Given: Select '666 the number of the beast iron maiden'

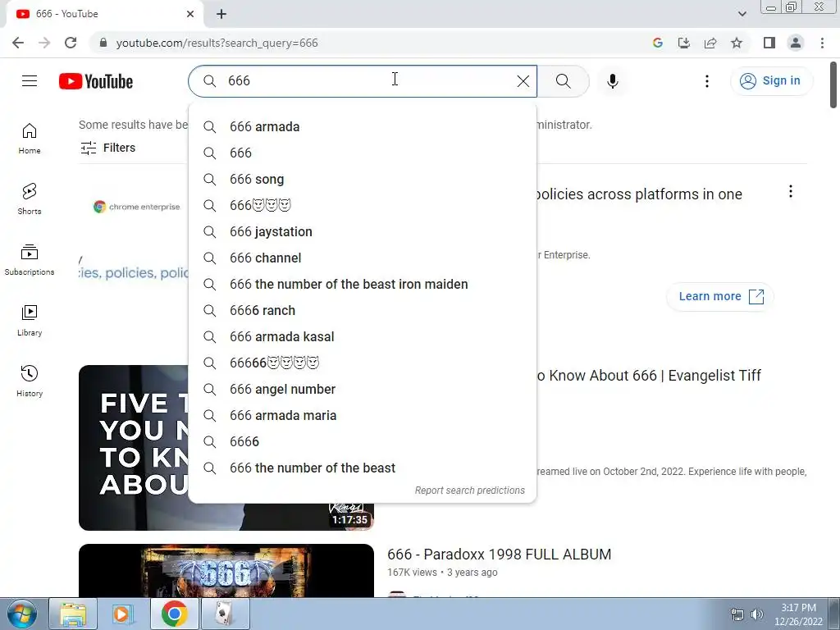Looking at the screenshot, I should (363, 284).
